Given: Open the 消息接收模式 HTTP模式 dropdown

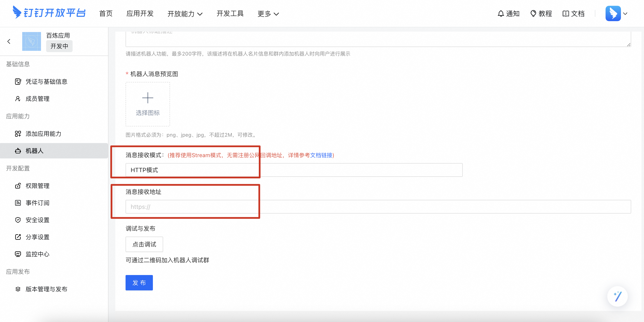Looking at the screenshot, I should (294, 170).
